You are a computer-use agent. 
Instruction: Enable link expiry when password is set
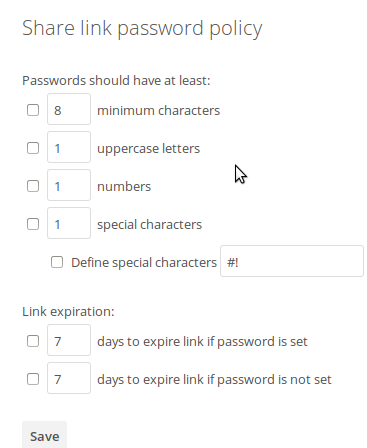tap(33, 341)
